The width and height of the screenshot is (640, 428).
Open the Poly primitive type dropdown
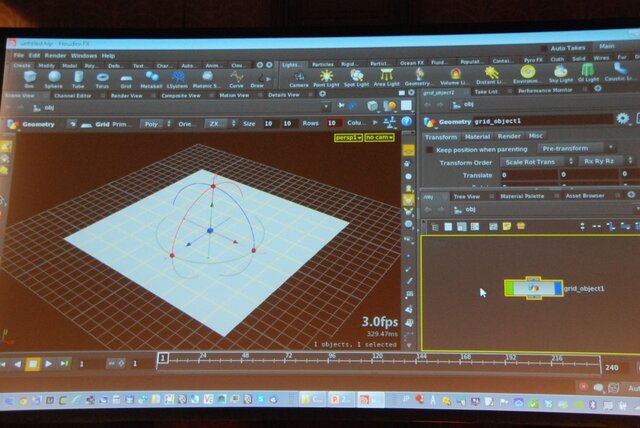click(156, 124)
